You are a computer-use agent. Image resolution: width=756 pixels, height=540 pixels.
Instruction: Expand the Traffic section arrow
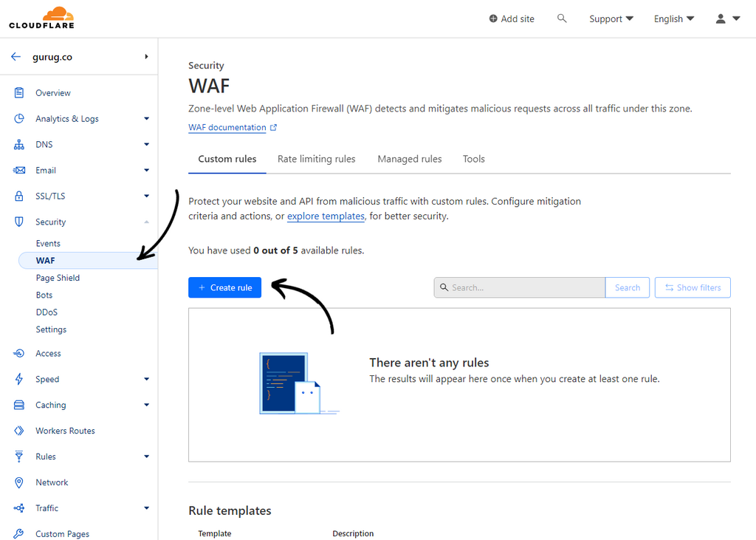coord(147,508)
